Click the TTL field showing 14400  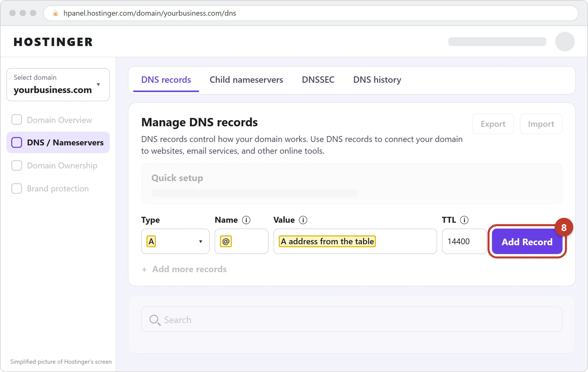click(x=465, y=241)
